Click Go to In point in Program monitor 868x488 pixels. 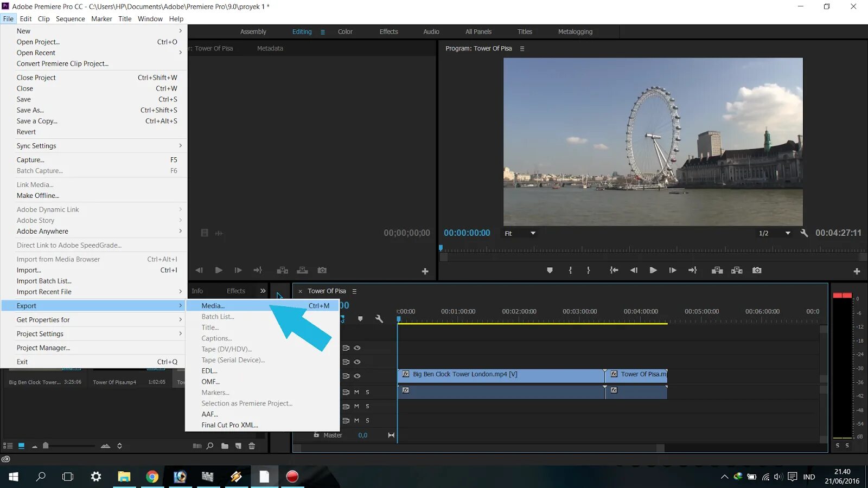(614, 270)
